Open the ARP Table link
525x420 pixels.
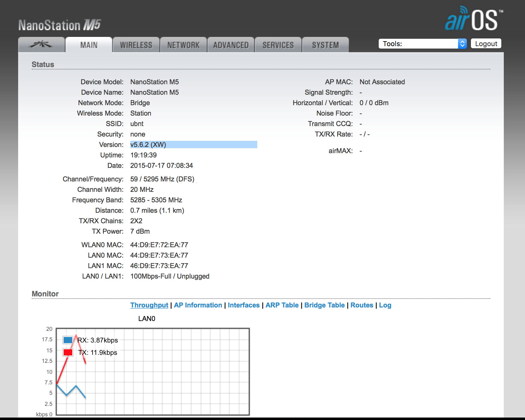[x=282, y=305]
